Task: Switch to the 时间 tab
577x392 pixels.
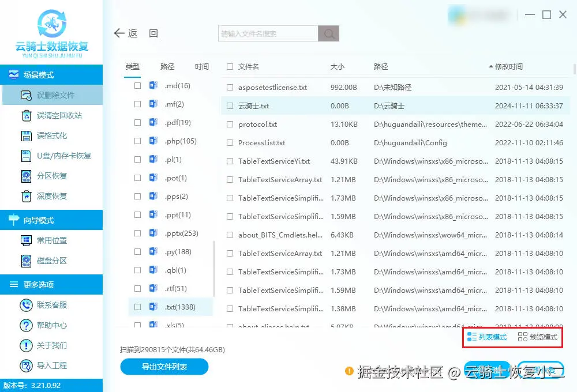Action: [201, 66]
